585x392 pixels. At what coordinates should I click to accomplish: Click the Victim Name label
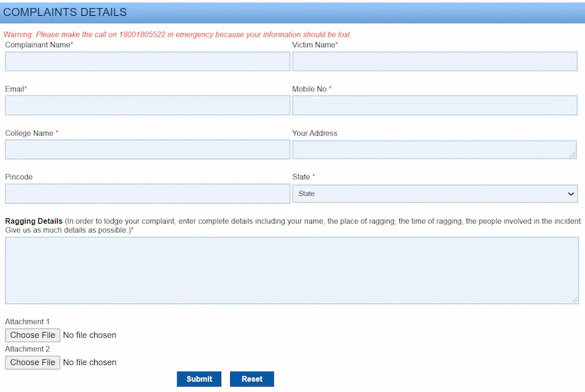[x=314, y=45]
